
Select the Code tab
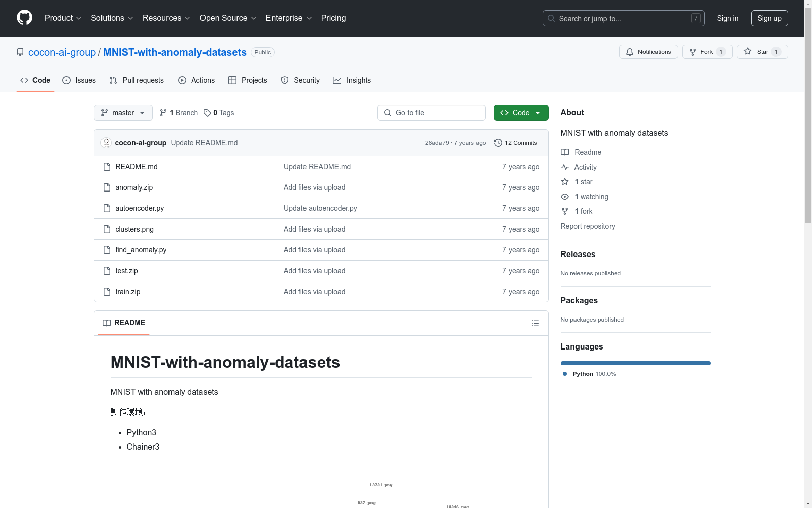pyautogui.click(x=36, y=80)
